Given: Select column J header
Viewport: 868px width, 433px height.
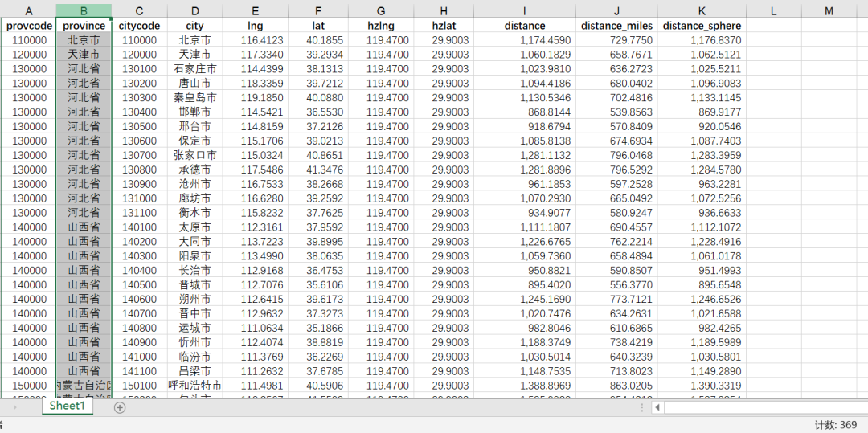Looking at the screenshot, I should tap(616, 11).
